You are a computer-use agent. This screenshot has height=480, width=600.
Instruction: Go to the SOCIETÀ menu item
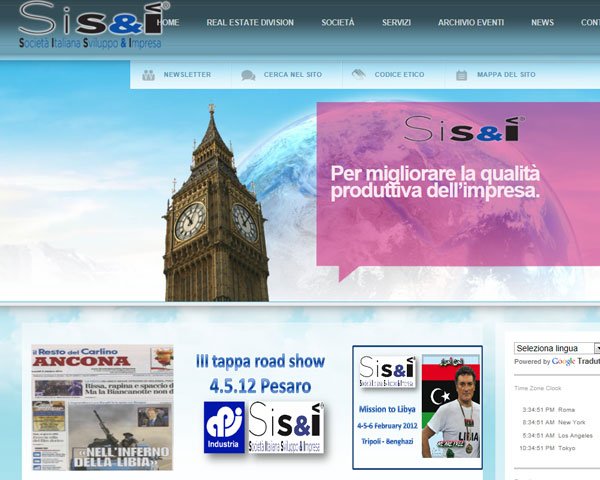coord(338,23)
